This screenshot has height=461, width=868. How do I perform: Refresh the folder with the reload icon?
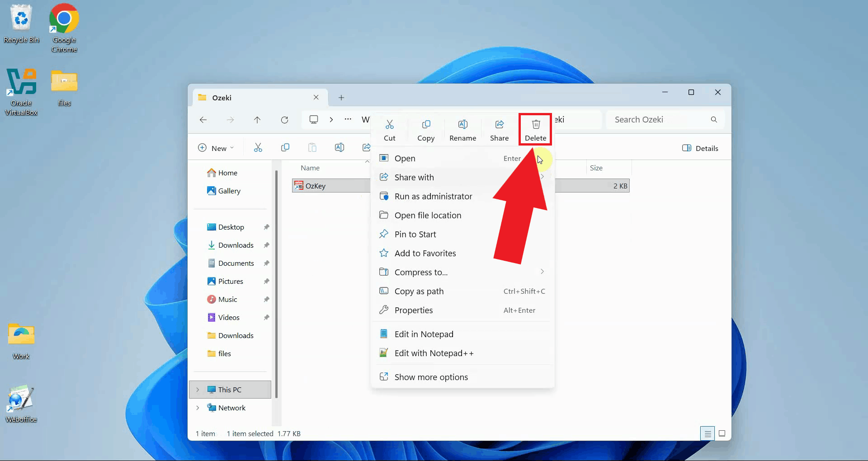(285, 120)
